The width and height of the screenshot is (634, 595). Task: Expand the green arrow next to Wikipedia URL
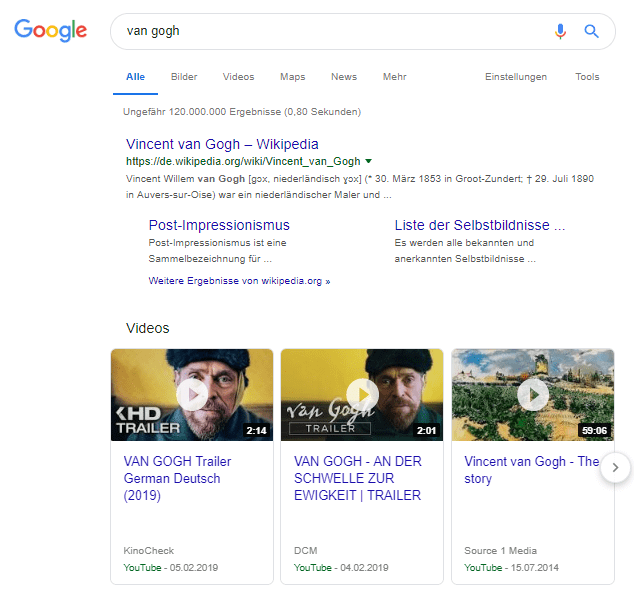pyautogui.click(x=368, y=161)
